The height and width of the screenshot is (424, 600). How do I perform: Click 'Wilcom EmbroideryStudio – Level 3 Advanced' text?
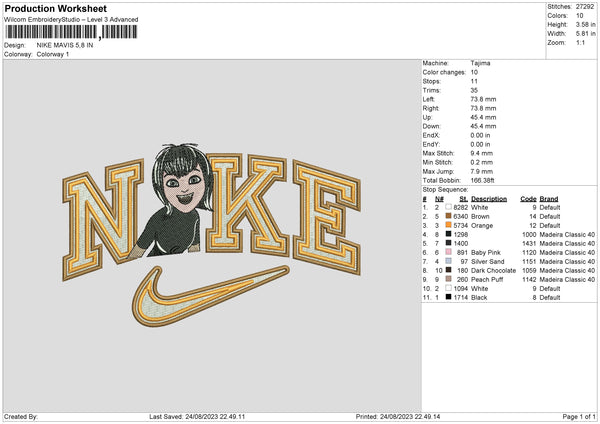pyautogui.click(x=71, y=20)
